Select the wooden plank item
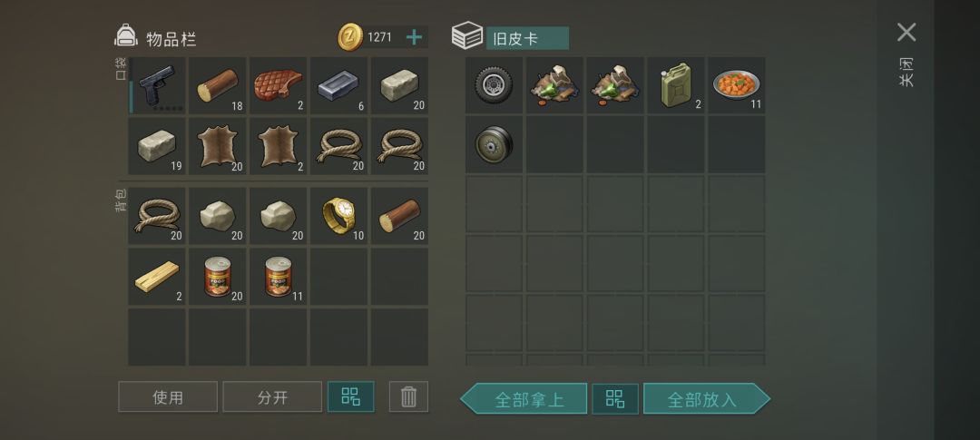The height and width of the screenshot is (440, 980). pyautogui.click(x=157, y=277)
